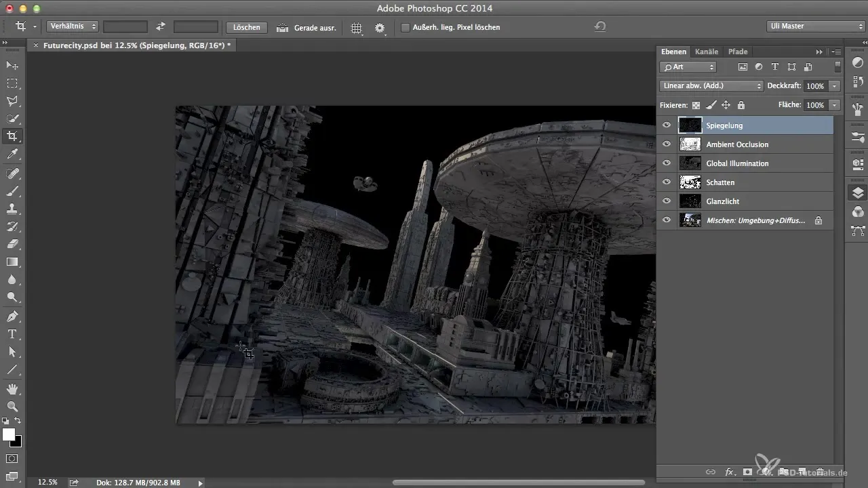Add a layer mask
868x488 pixels.
pos(747,472)
